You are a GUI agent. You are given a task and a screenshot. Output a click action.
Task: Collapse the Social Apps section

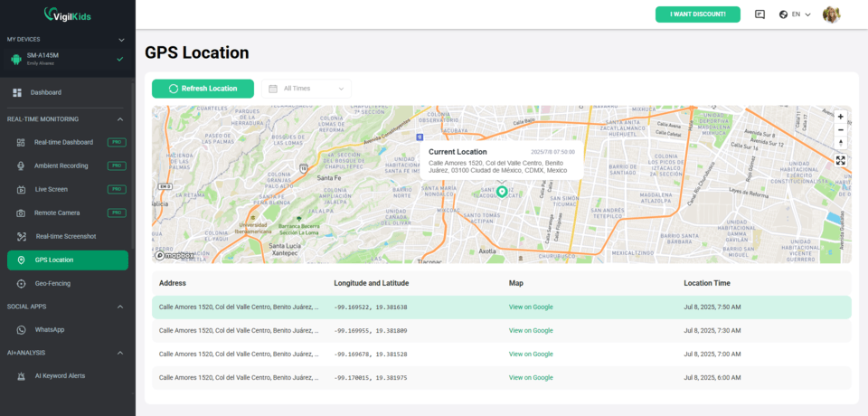coord(120,307)
